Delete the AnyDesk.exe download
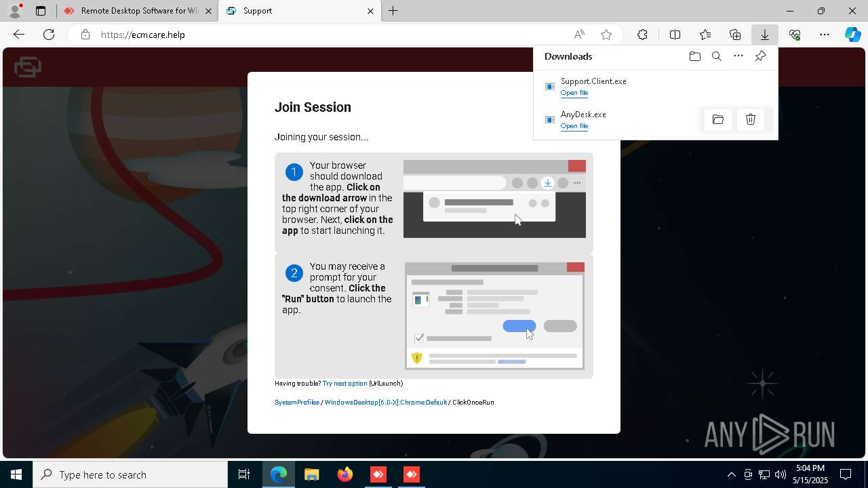 tap(751, 119)
